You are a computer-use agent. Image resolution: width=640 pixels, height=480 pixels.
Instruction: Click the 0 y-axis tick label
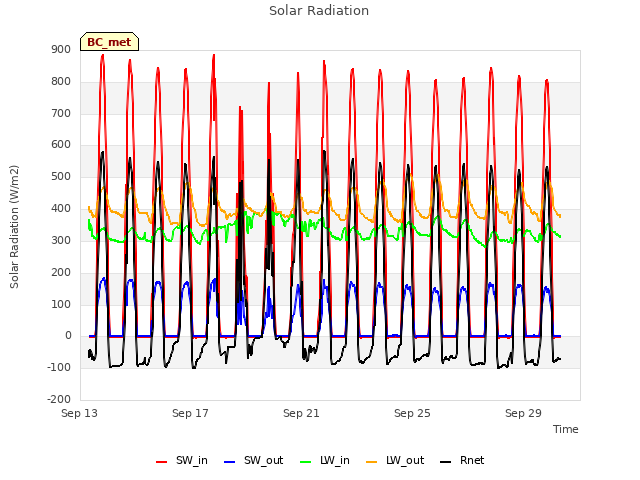click(68, 336)
